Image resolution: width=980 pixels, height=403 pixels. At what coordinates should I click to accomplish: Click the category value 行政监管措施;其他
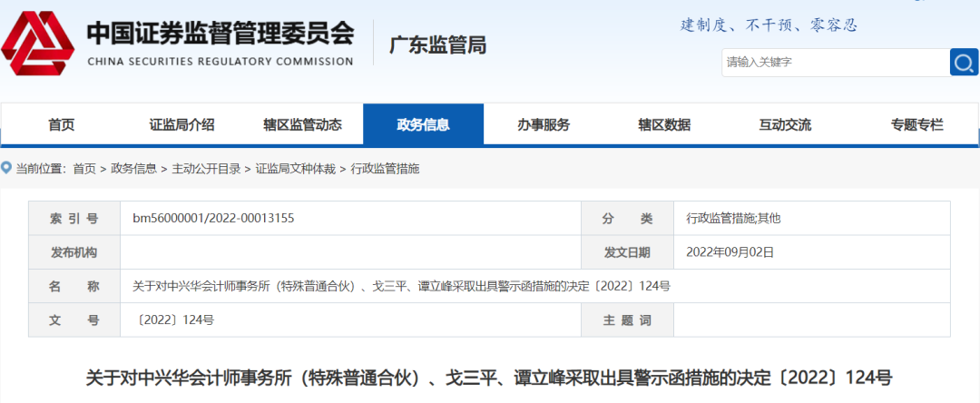(x=734, y=218)
